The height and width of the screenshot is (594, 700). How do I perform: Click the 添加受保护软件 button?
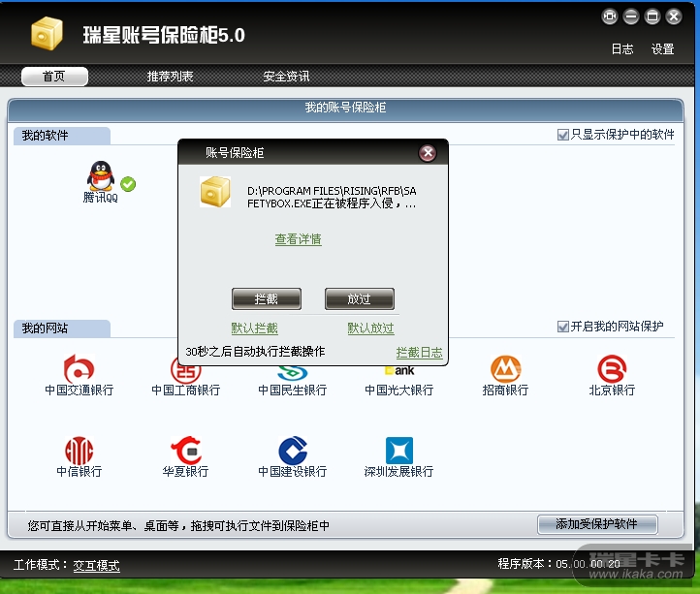(x=597, y=524)
